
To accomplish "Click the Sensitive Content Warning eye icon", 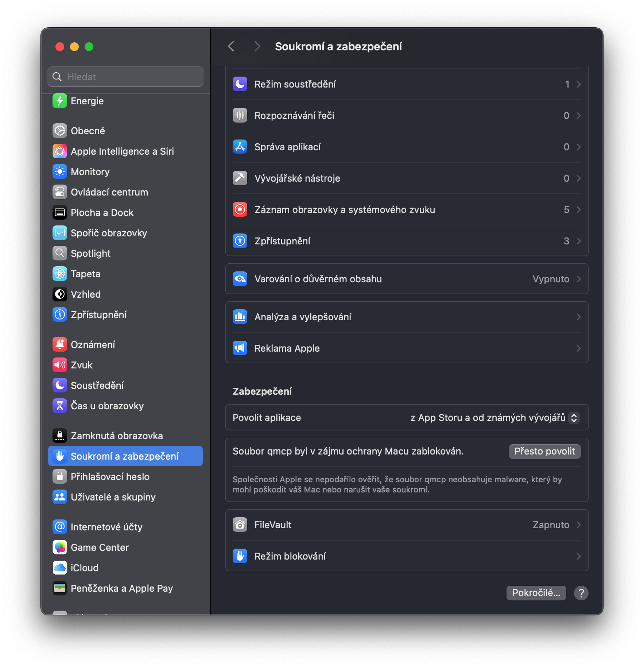I will [240, 279].
